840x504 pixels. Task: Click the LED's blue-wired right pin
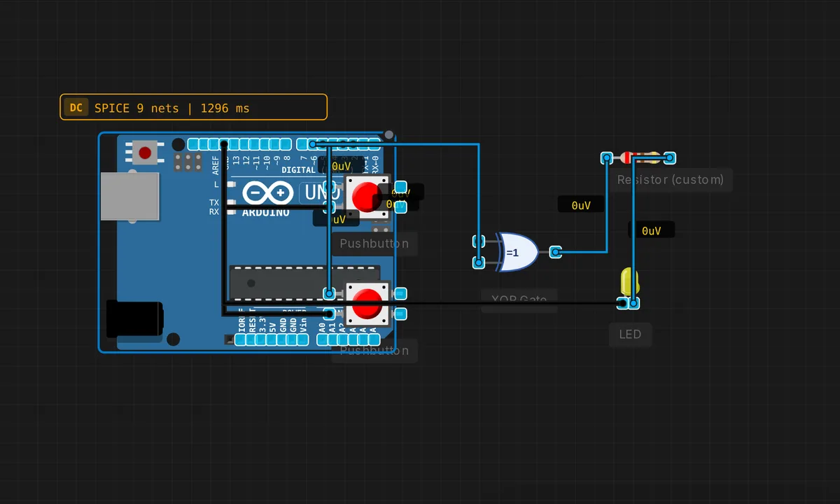[633, 303]
